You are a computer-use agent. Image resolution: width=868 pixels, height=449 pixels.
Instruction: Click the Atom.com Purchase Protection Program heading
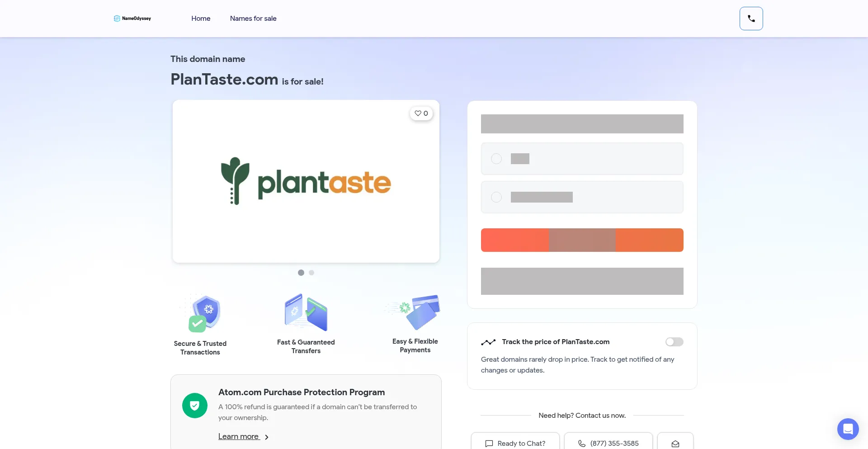pos(302,392)
